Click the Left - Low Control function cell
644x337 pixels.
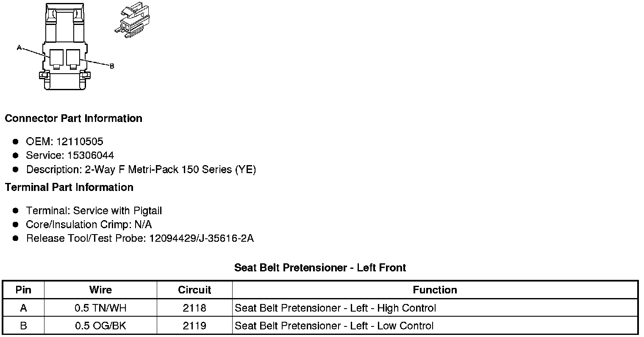[x=334, y=326]
